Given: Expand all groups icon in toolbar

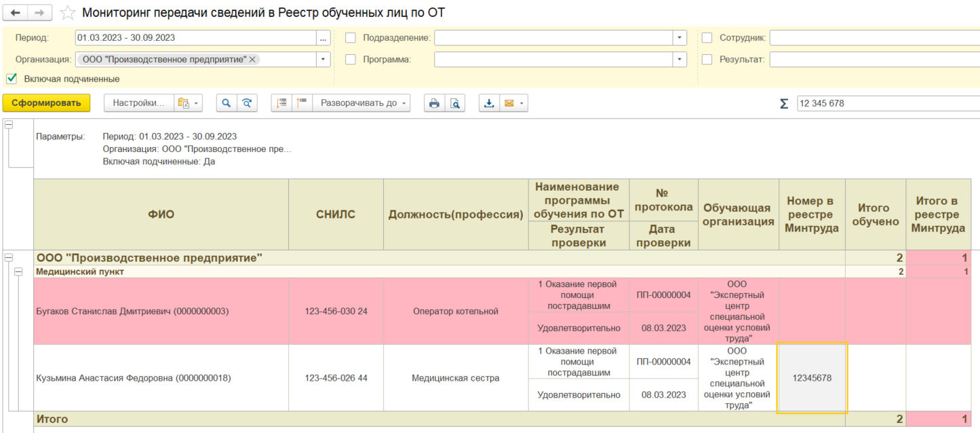Looking at the screenshot, I should pyautogui.click(x=282, y=103).
